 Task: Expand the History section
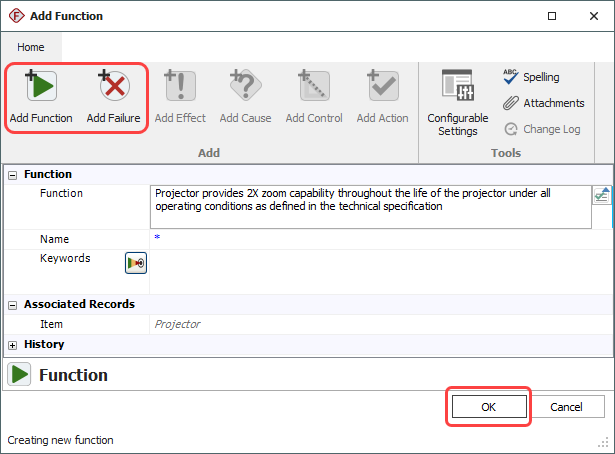tap(13, 344)
